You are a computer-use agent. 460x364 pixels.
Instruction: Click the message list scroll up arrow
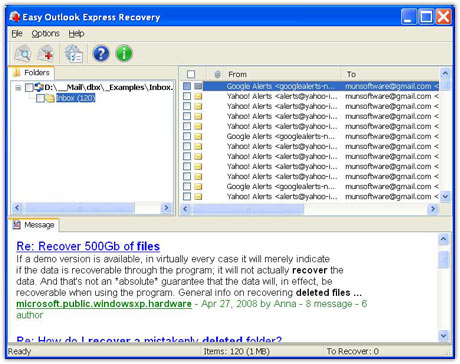[445, 73]
